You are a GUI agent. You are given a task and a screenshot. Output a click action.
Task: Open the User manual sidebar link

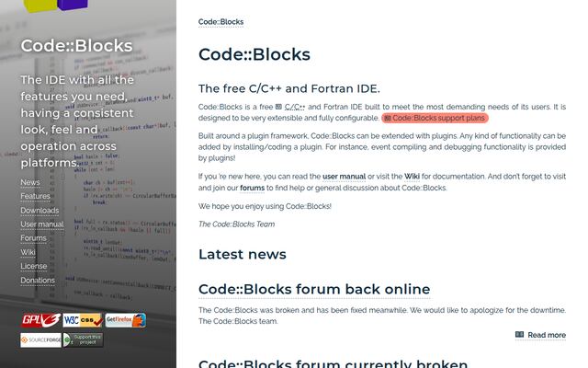coord(42,224)
